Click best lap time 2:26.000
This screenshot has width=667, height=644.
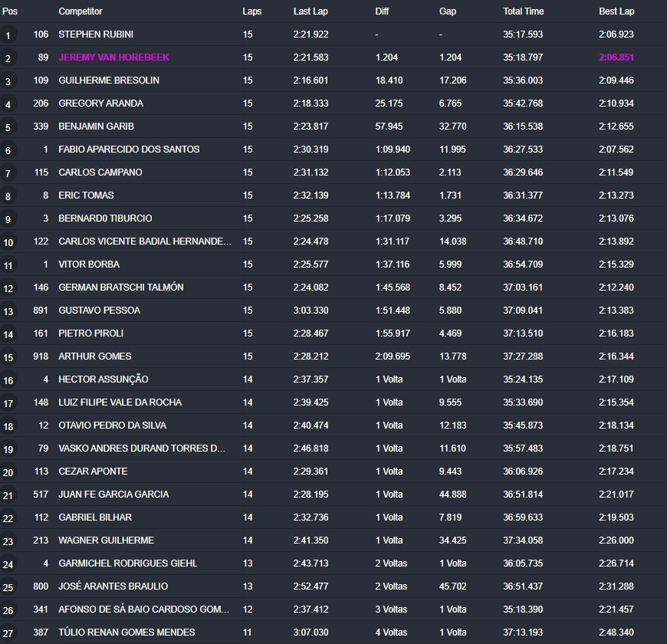(616, 540)
